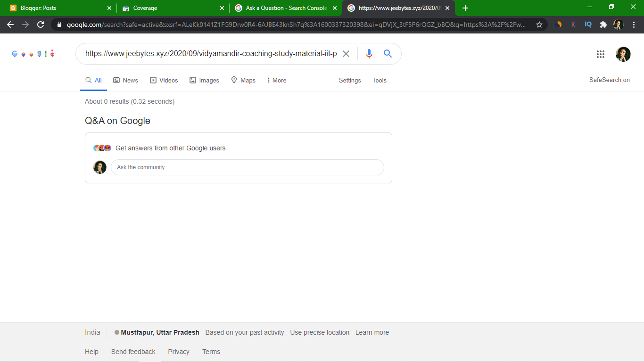This screenshot has width=644, height=362.
Task: Click the Send feedback link
Action: 133,352
